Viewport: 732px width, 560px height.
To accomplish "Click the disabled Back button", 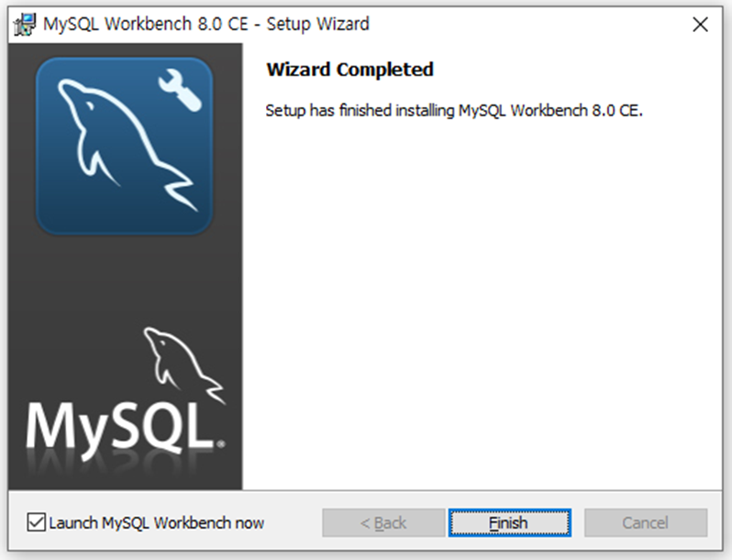I will point(383,522).
